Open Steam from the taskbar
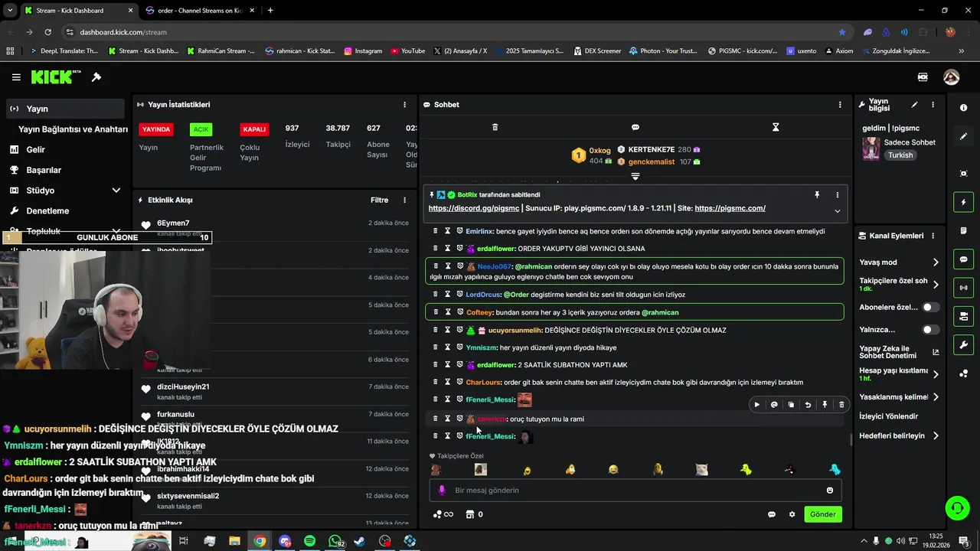 point(360,541)
